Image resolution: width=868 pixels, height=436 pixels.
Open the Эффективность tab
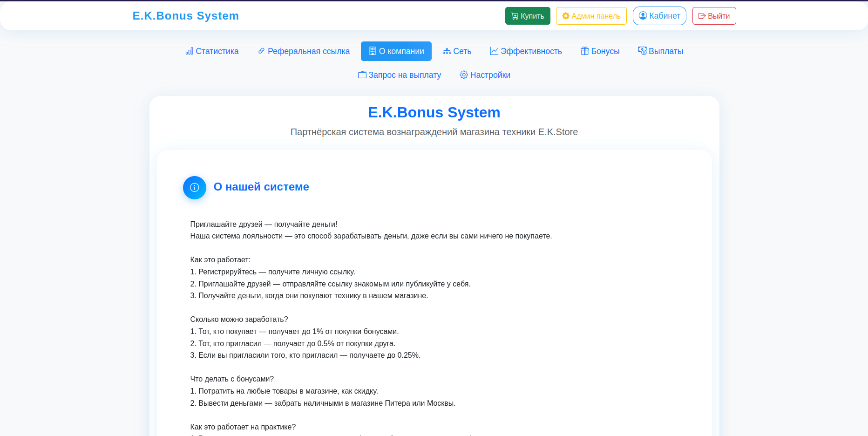pos(526,51)
